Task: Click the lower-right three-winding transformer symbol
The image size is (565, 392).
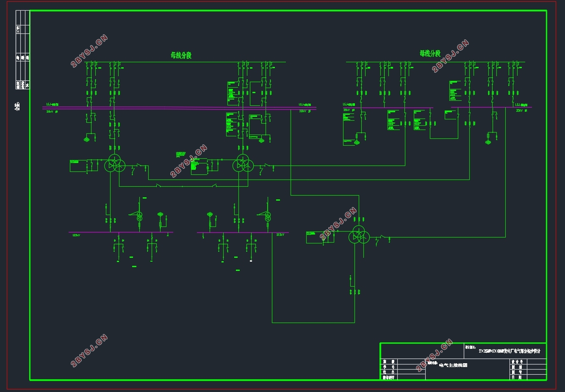Action: [x=359, y=235]
